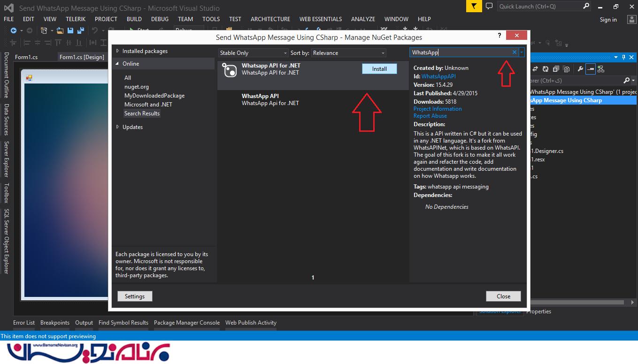Click the Refresh icon in Solution Explorer
Screen dimensions: 638x364
coord(545,69)
